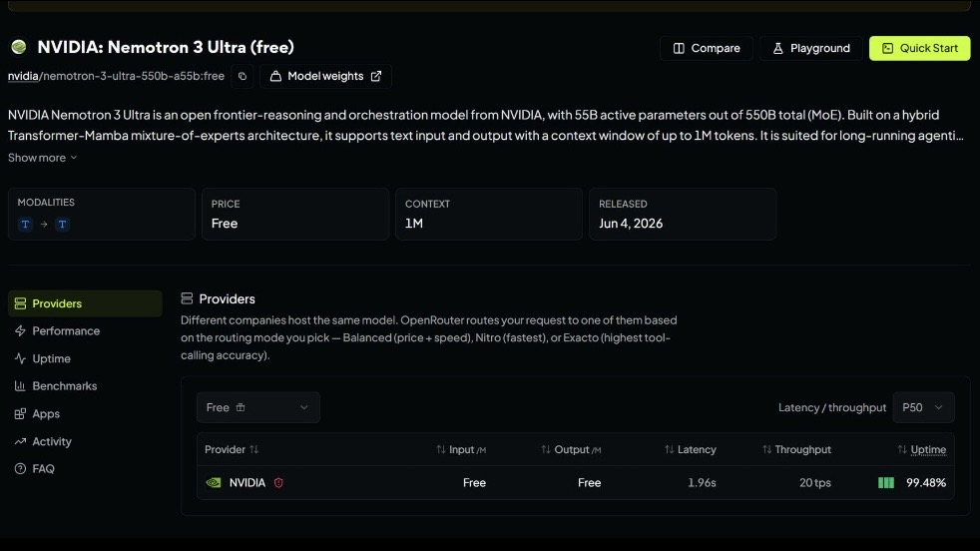Click the 1M context value
Viewport: 980px width, 551px height.
414,224
